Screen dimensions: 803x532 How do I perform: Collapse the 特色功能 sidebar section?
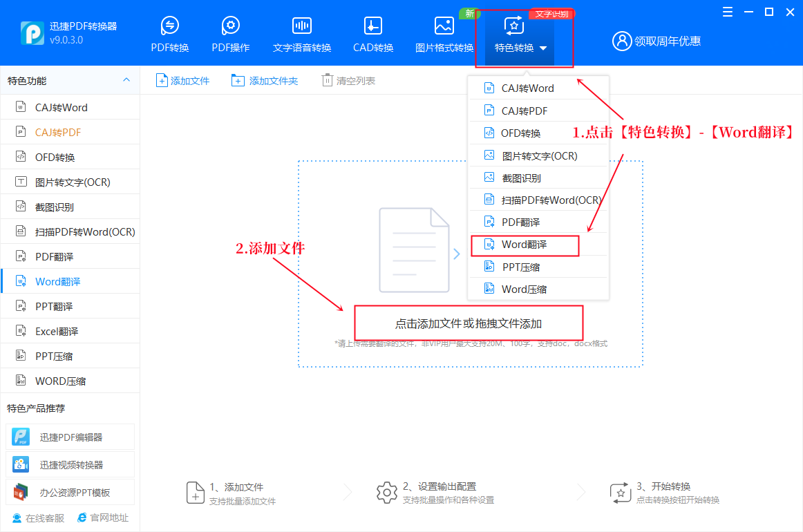pos(126,80)
